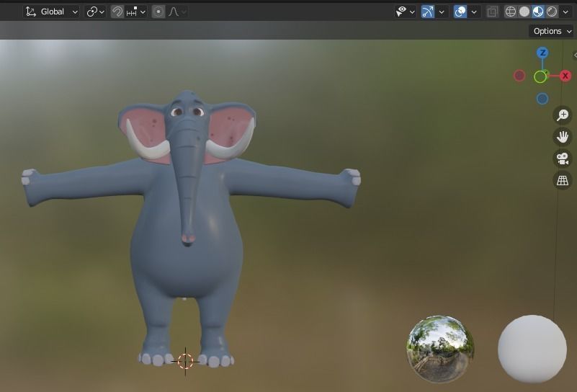Open the Options dropdown
577x392 pixels.
(x=551, y=31)
